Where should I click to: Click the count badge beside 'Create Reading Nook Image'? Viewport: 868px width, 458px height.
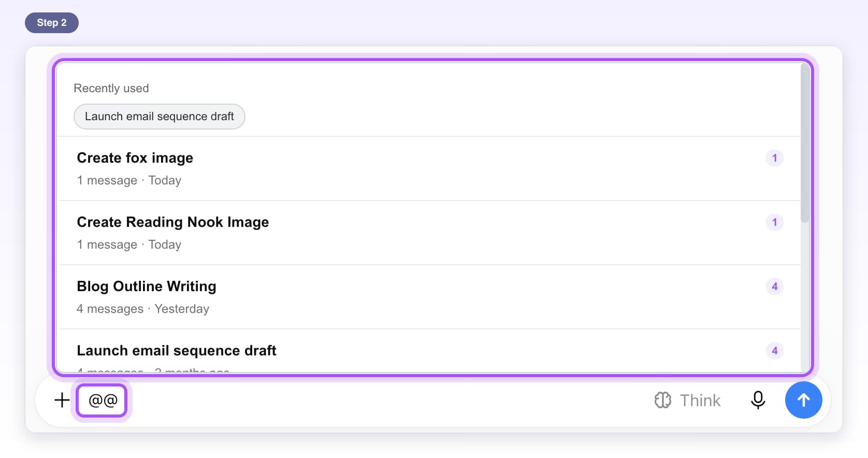point(774,222)
